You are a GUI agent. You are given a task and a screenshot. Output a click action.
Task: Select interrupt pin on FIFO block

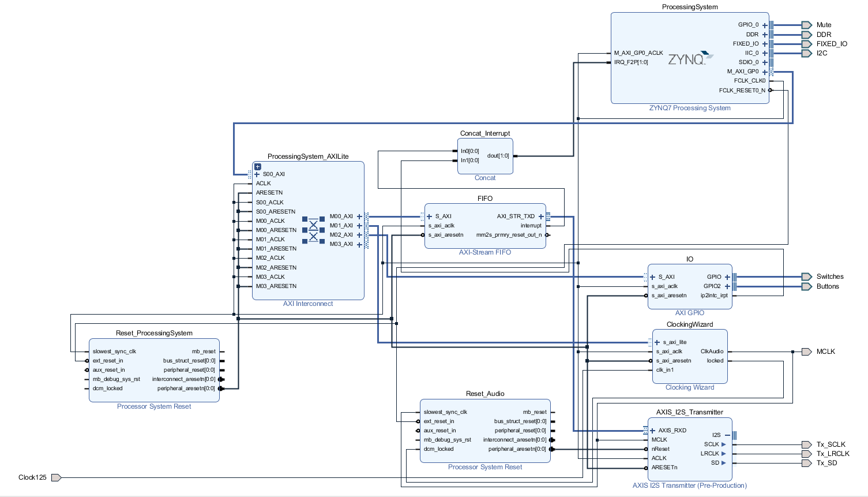(531, 226)
